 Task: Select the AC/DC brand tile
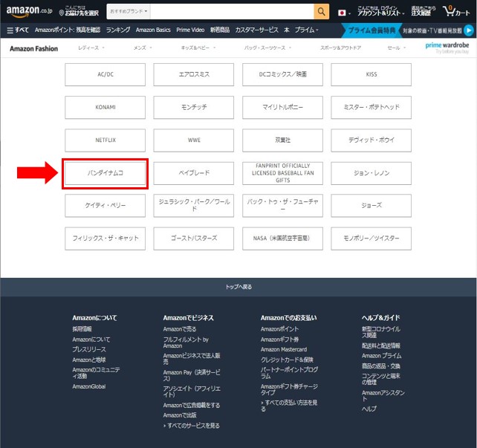tap(106, 74)
